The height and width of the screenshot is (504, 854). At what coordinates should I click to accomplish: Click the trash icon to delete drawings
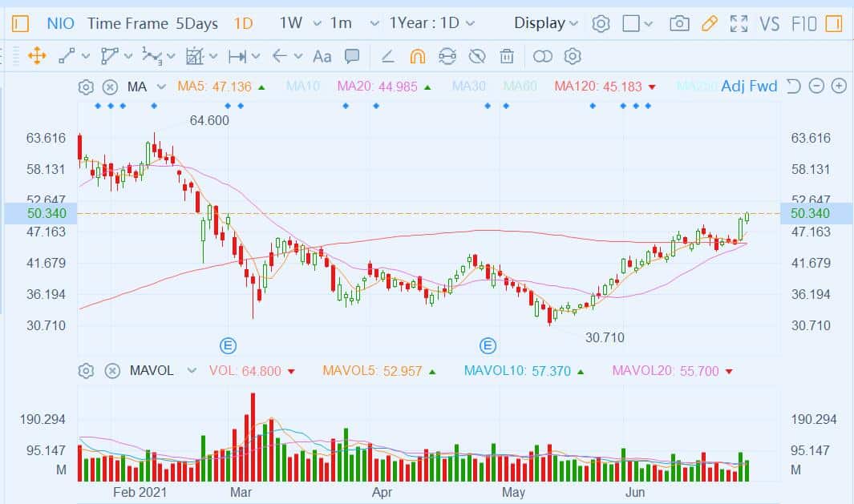coord(507,56)
